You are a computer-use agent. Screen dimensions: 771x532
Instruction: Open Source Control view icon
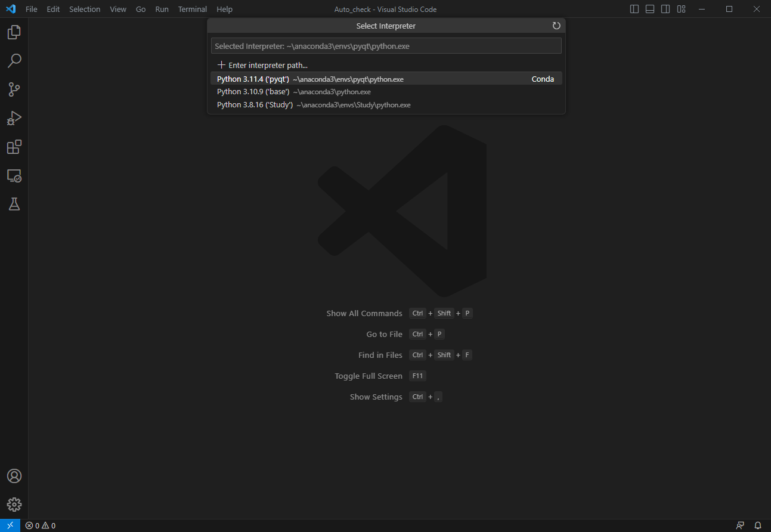pyautogui.click(x=14, y=89)
